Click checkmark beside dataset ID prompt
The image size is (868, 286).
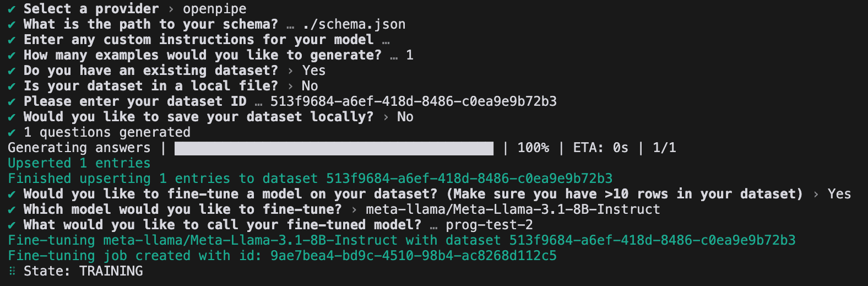click(x=12, y=102)
